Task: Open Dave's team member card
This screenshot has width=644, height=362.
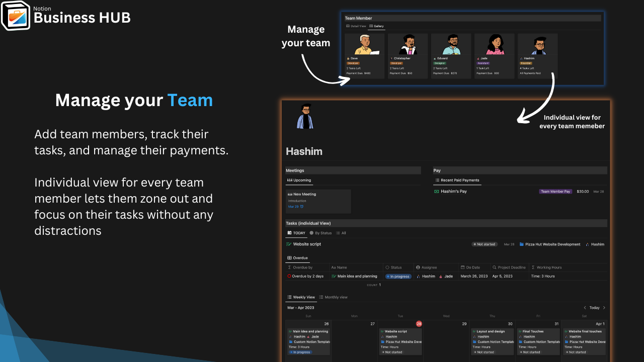Action: (x=364, y=56)
